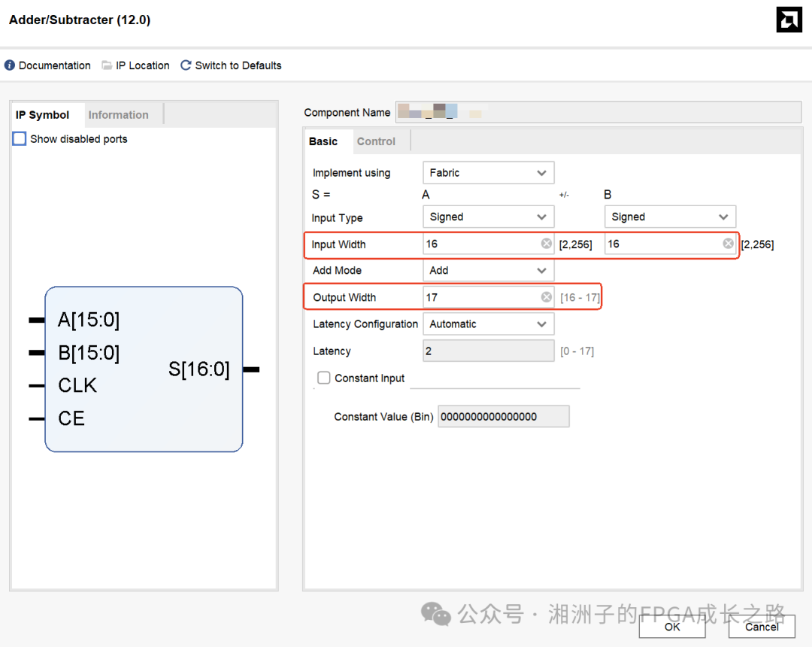Viewport: 812px width, 647px height.
Task: Click the CE port label
Action: click(71, 418)
